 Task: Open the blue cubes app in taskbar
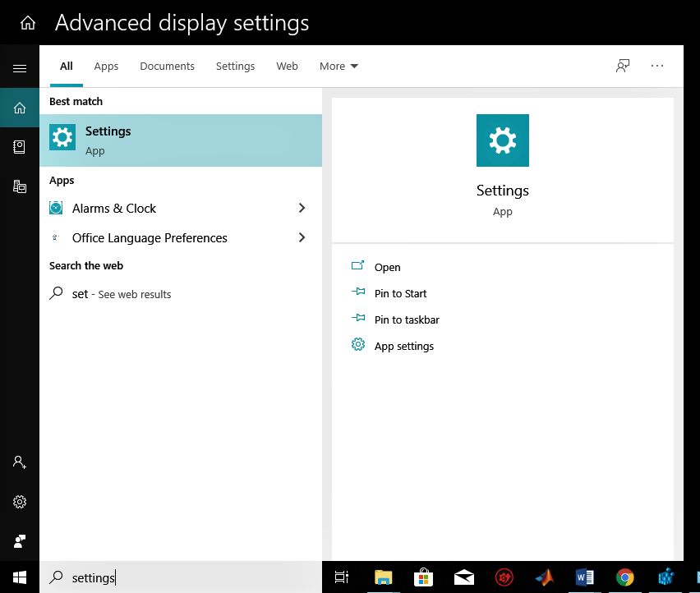coord(665,577)
